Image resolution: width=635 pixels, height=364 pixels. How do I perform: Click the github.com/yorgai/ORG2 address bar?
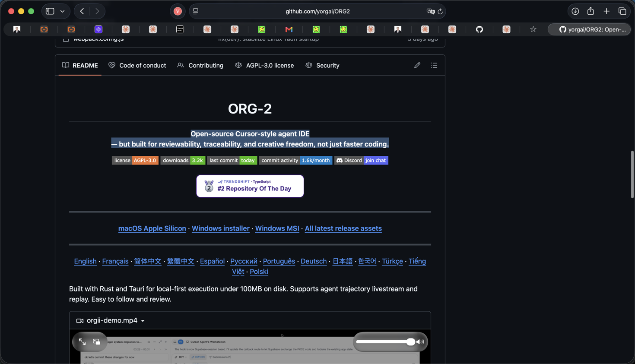tap(317, 11)
